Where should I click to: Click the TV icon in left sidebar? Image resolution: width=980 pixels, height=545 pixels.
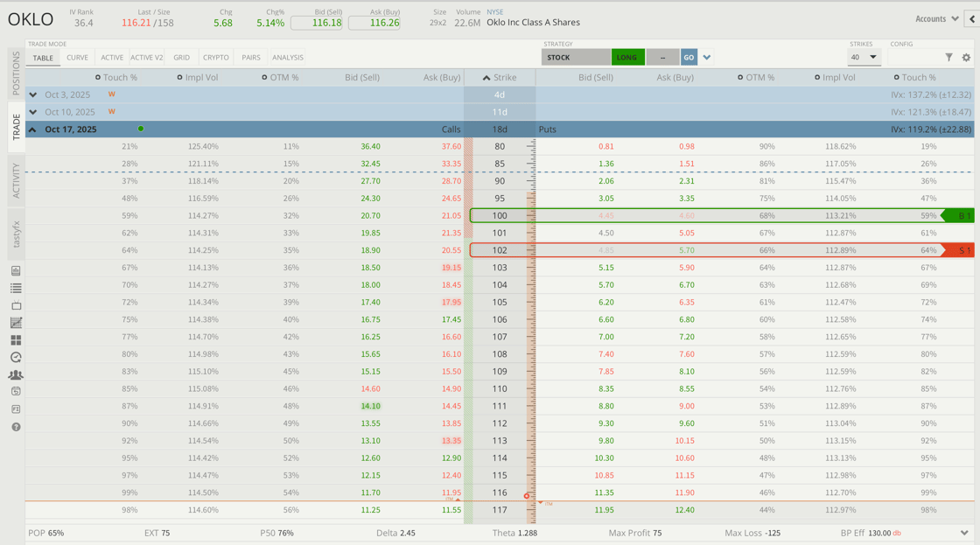pos(16,305)
